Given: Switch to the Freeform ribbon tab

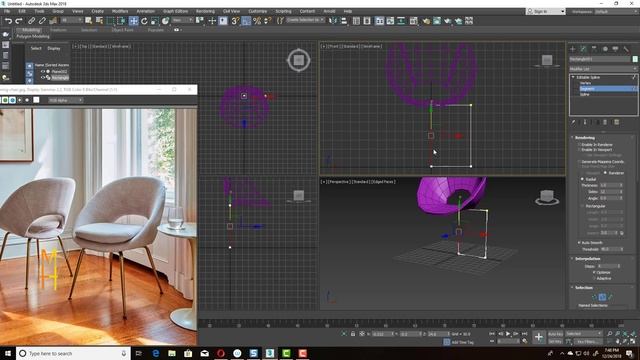Looking at the screenshot, I should (58, 30).
